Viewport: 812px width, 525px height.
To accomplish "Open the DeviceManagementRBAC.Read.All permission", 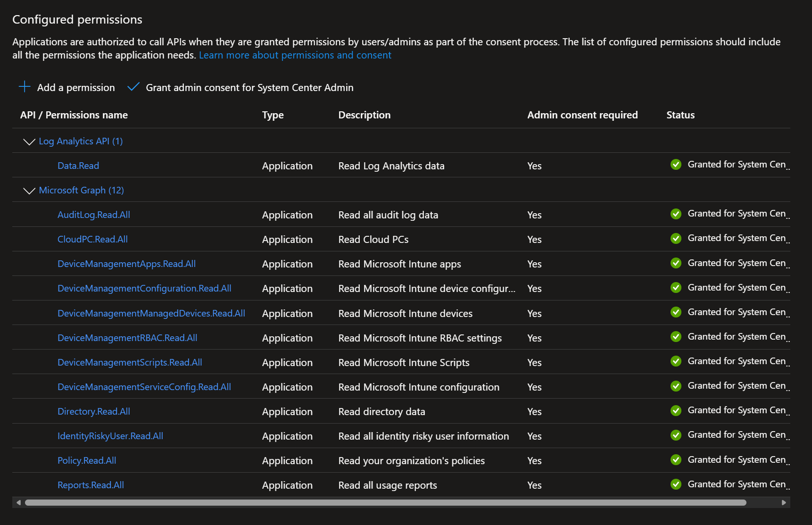I will point(127,338).
